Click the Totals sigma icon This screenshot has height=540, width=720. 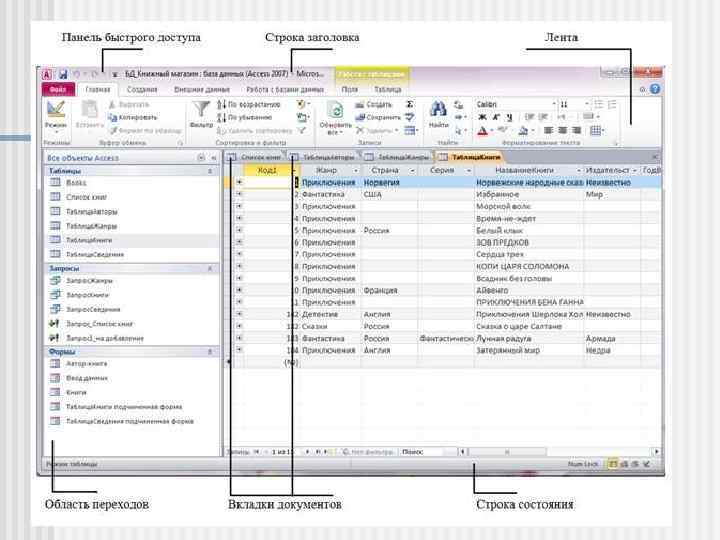(410, 104)
